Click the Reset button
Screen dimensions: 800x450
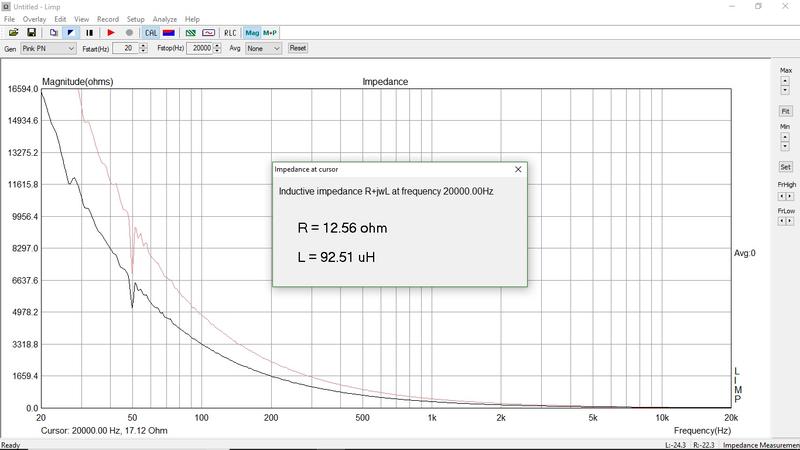[x=297, y=48]
